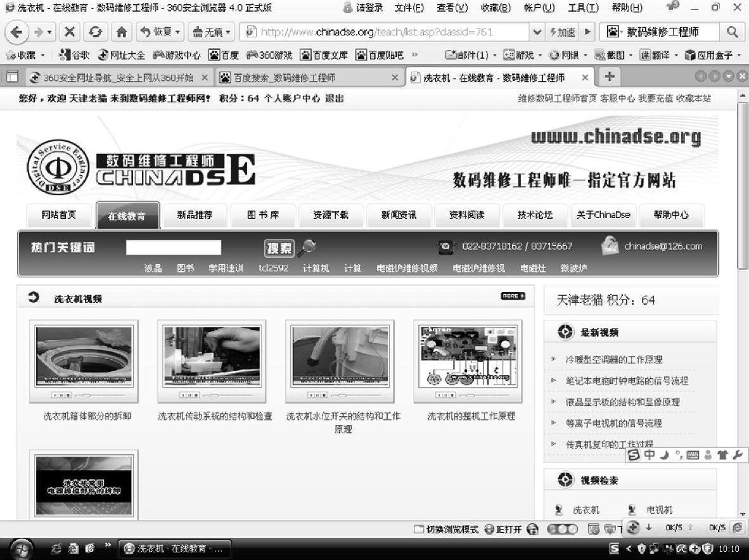Open the 新品推荐 navigation tab
The width and height of the screenshot is (749, 560).
click(x=195, y=215)
